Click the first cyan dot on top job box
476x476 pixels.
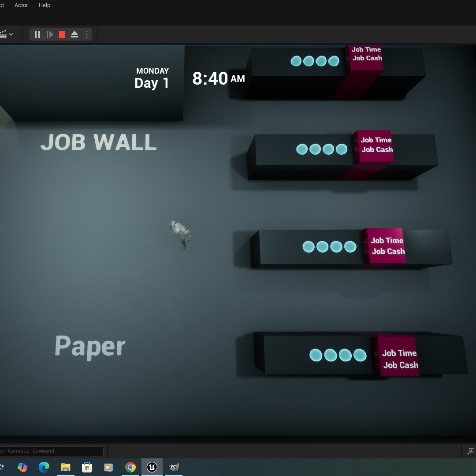(296, 61)
